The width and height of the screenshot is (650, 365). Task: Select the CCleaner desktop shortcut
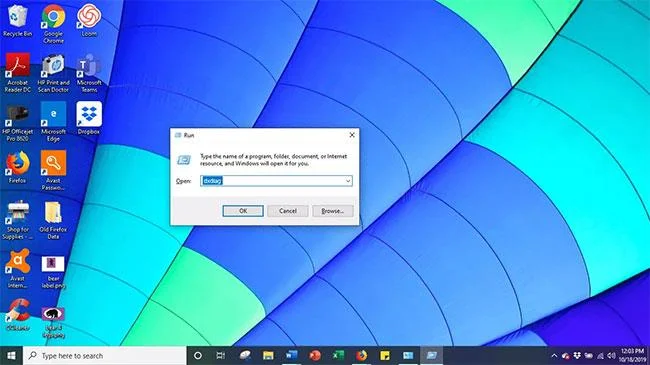pos(17,315)
